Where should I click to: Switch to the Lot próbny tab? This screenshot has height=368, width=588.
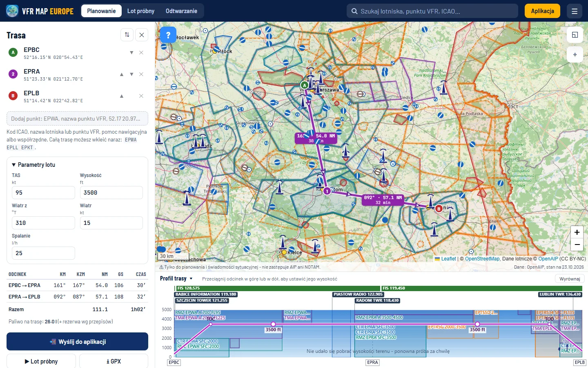click(141, 11)
